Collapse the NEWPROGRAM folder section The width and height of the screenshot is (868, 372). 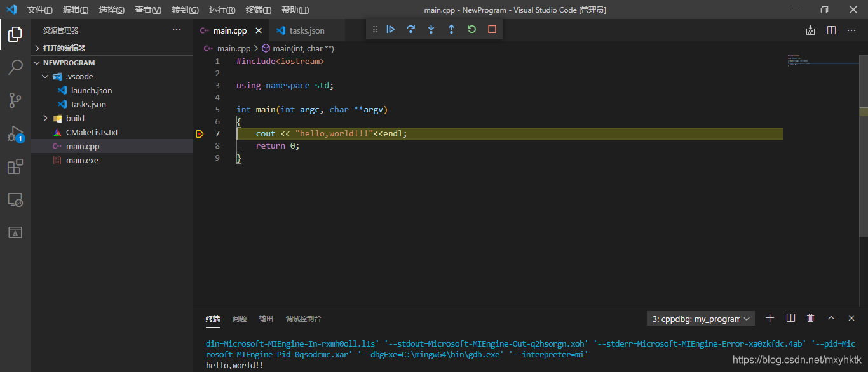pyautogui.click(x=112, y=63)
